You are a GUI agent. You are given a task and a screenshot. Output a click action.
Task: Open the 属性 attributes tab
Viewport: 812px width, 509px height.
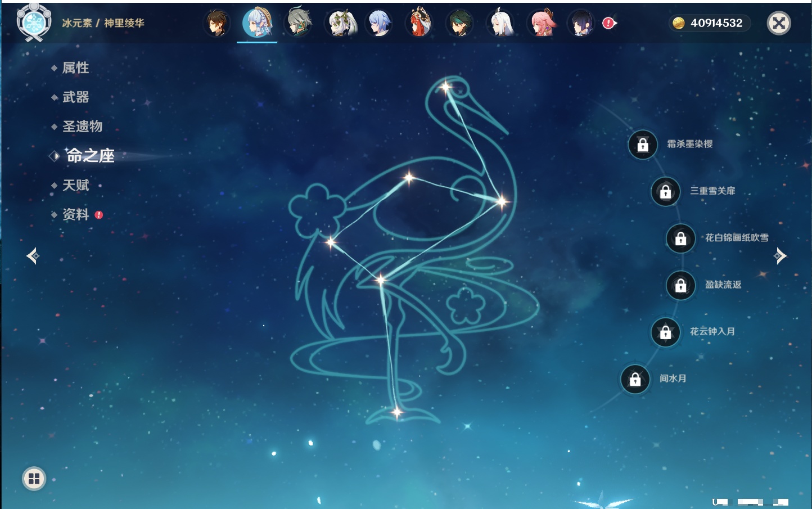click(75, 68)
